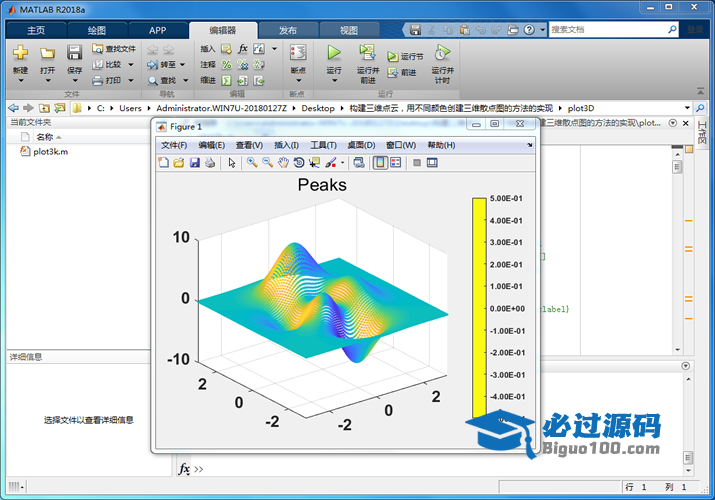Select Data Cursor tool in Figure 1

[x=314, y=163]
